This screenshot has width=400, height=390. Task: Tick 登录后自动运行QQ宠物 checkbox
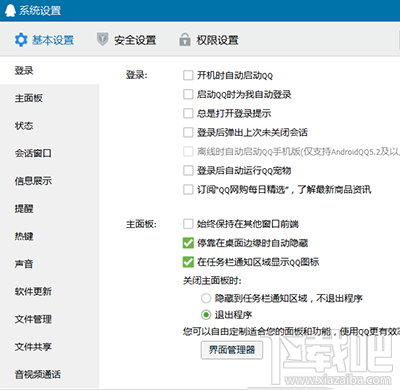pyautogui.click(x=188, y=171)
